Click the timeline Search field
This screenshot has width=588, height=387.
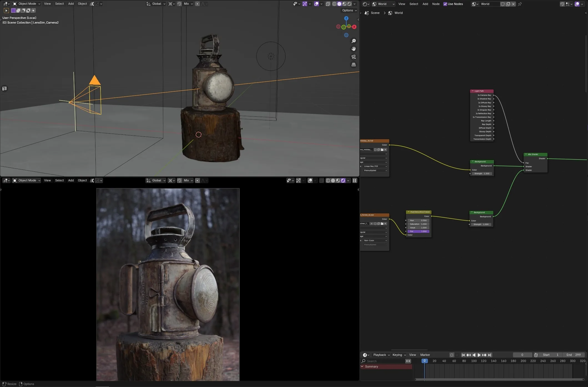point(383,361)
